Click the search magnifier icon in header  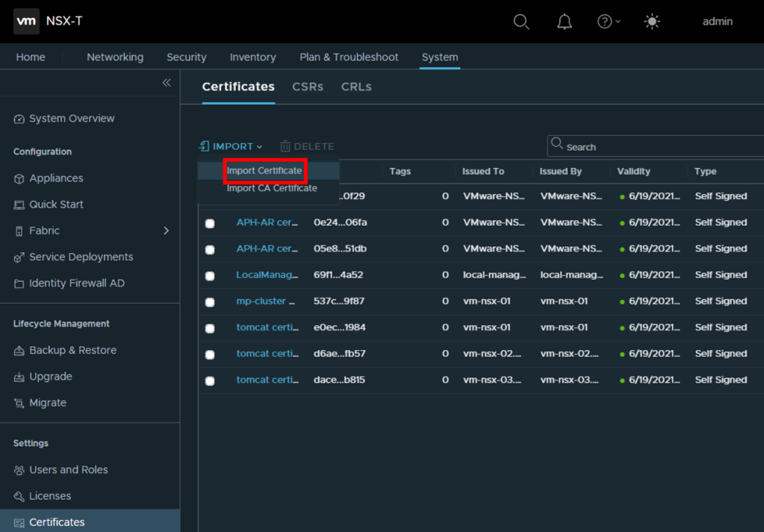click(x=521, y=22)
